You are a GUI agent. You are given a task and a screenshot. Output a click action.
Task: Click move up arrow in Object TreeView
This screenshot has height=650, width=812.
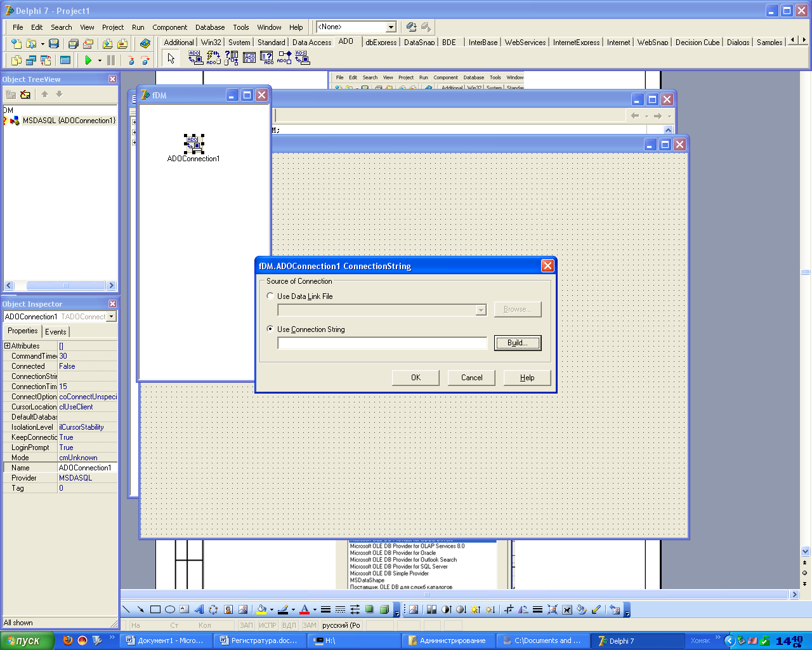click(44, 94)
